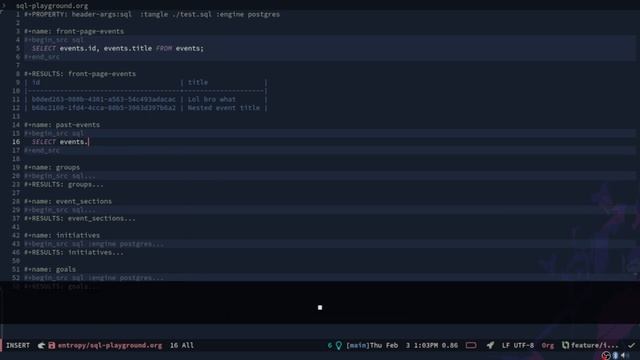
Task: Click the '#+name: front-page-events' line
Action: tap(74, 31)
